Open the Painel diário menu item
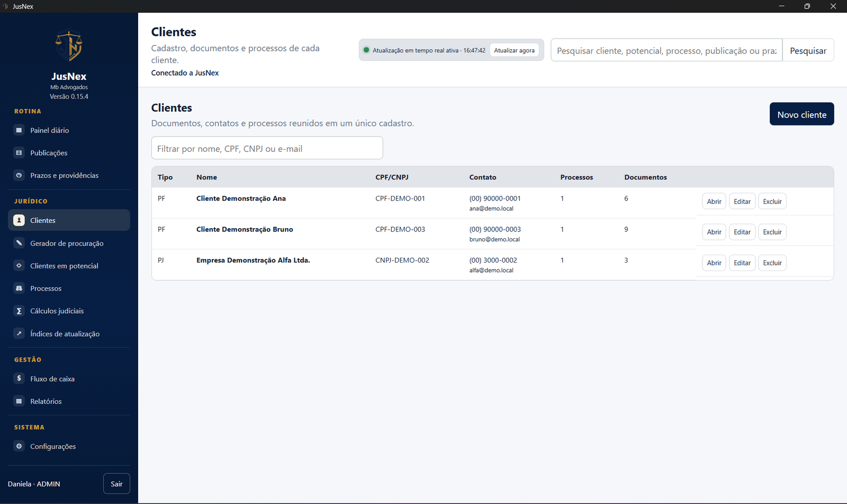Image resolution: width=847 pixels, height=504 pixels. (69, 130)
